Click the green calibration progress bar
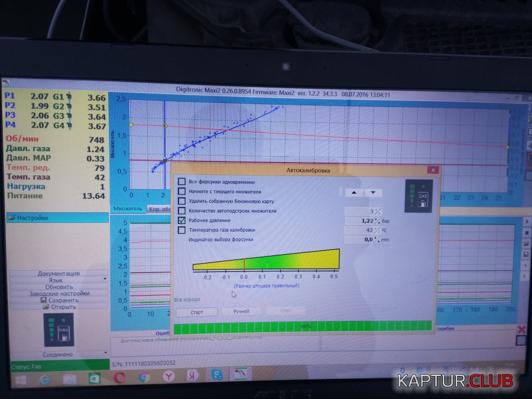This screenshot has height=399, width=532. pos(303,327)
